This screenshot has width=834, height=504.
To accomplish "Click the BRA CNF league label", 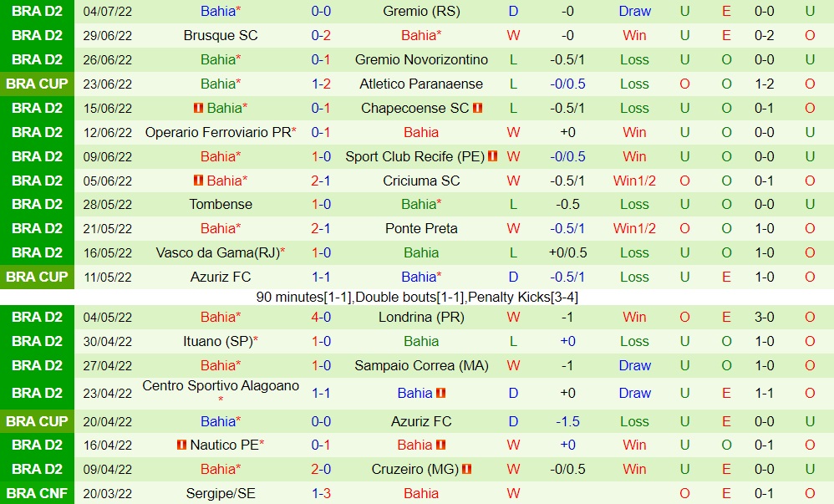I will (x=37, y=494).
